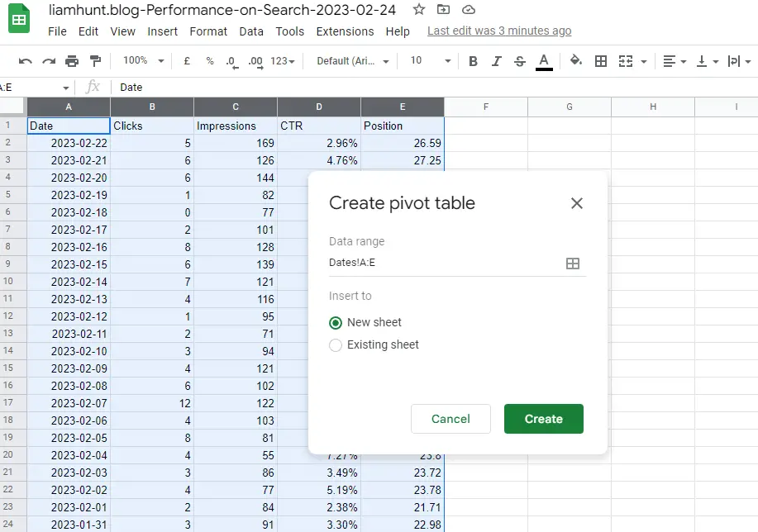The height and width of the screenshot is (532, 758).
Task: Open the Format menu
Action: click(208, 31)
